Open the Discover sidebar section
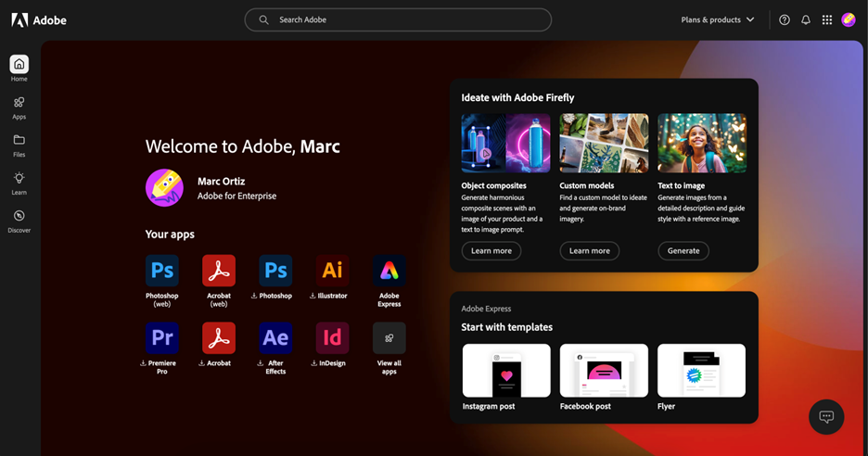Image resolution: width=868 pixels, height=456 pixels. [19, 222]
